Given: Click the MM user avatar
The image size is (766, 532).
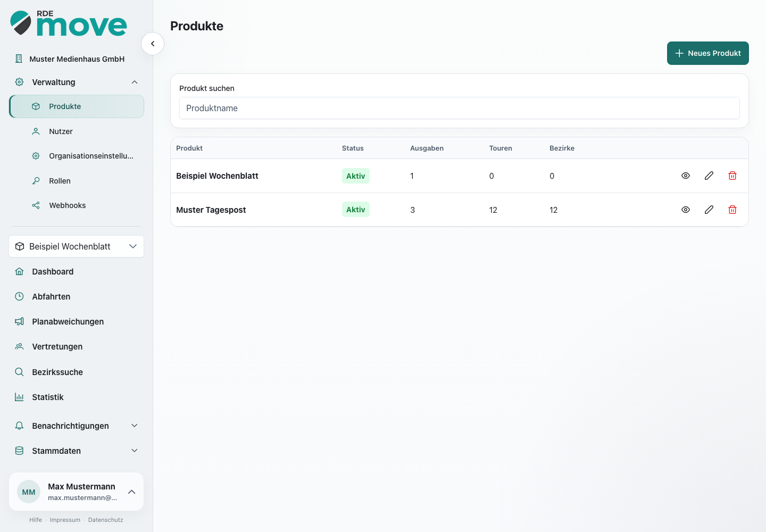Looking at the screenshot, I should tap(29, 492).
